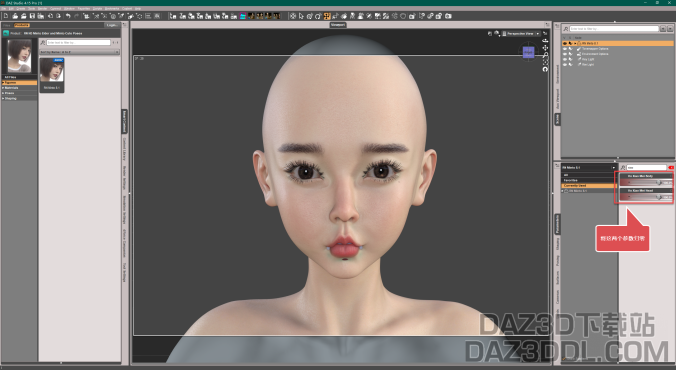Open the Parameters side tab
The image size is (676, 370).
coord(557,224)
